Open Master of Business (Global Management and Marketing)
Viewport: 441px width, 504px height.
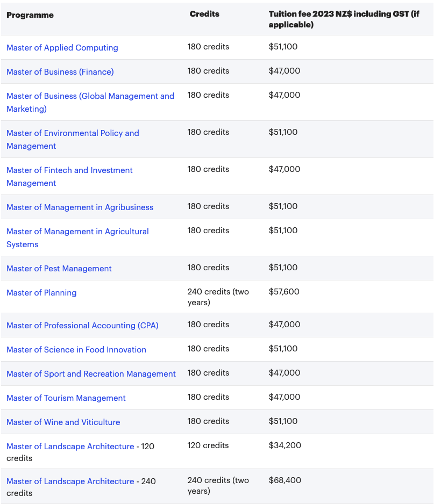[x=90, y=96]
